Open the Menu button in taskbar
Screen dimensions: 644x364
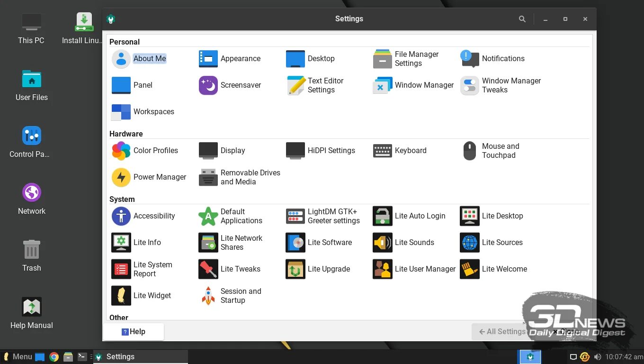pos(18,357)
